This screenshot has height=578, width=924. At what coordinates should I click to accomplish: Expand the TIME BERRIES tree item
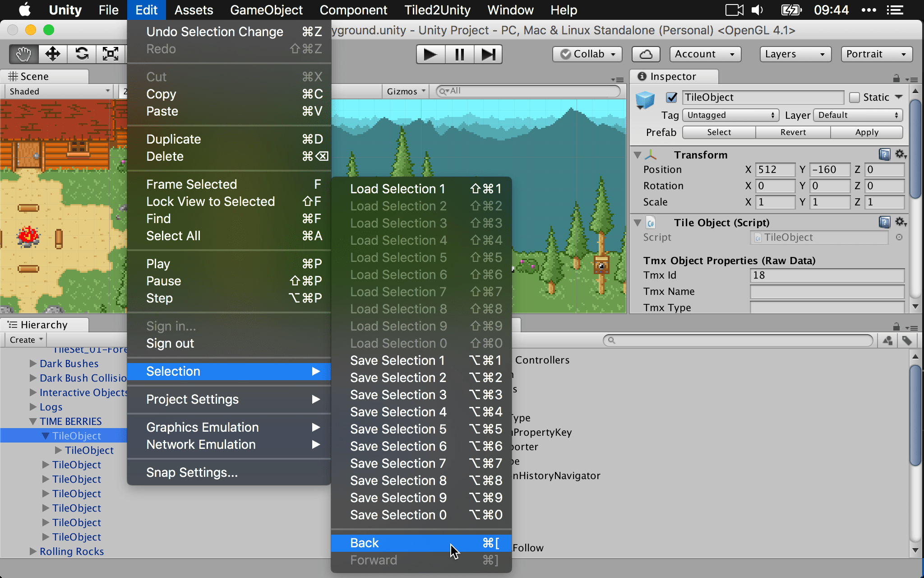coord(31,421)
